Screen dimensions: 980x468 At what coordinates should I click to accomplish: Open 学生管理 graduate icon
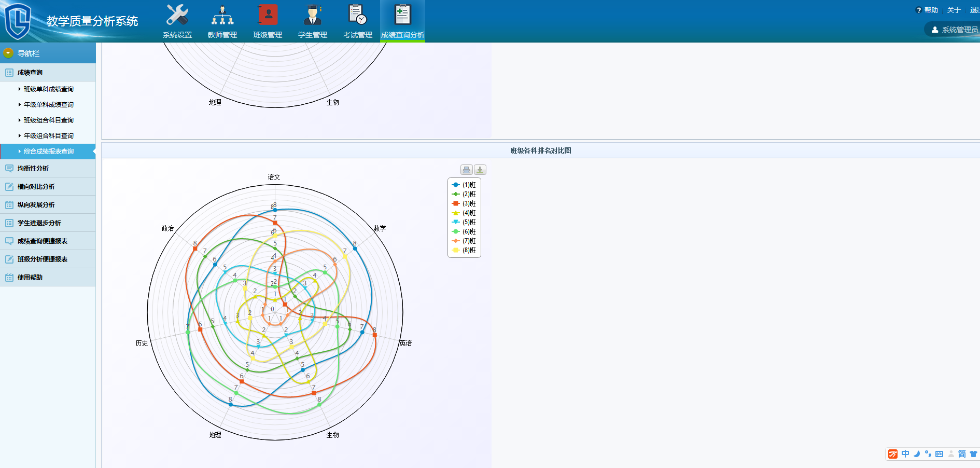[x=313, y=15]
